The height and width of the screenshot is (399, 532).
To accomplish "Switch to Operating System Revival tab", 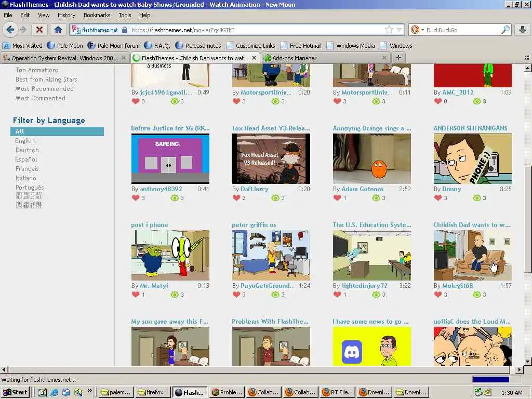I will point(64,58).
